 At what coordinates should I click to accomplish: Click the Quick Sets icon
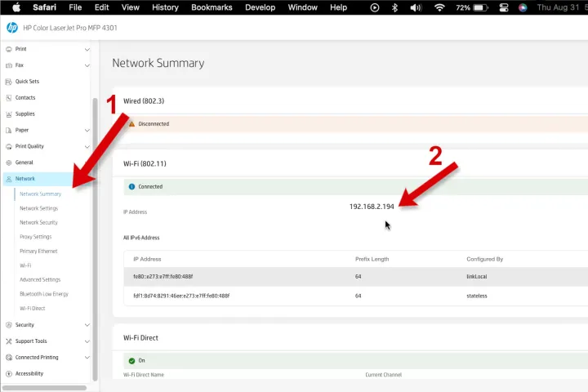9,82
